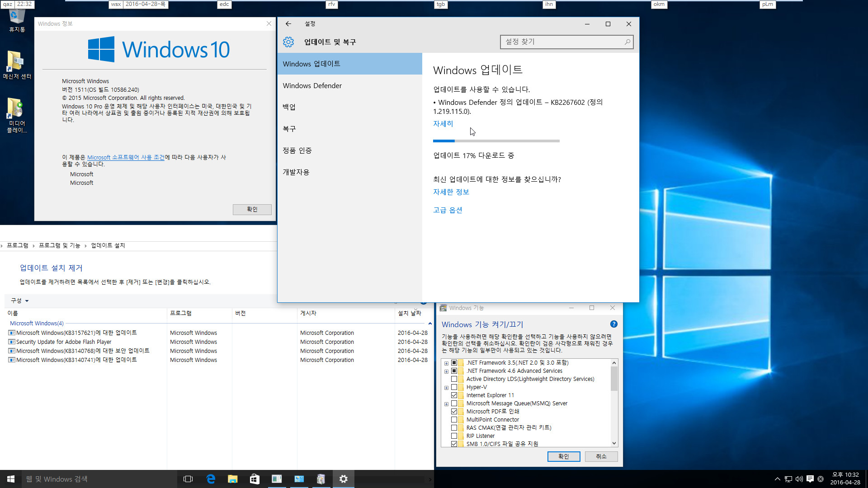
Task: Select 정품 인증 in the Settings sidebar
Action: coord(350,150)
